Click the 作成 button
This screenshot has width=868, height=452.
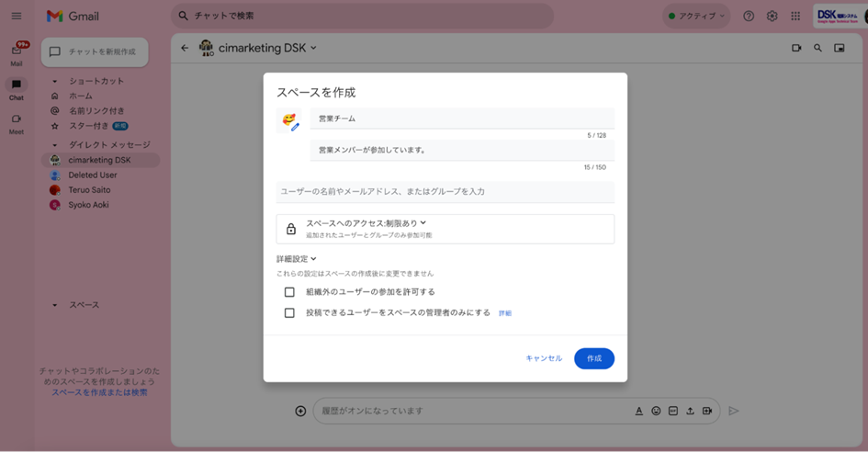coord(594,358)
